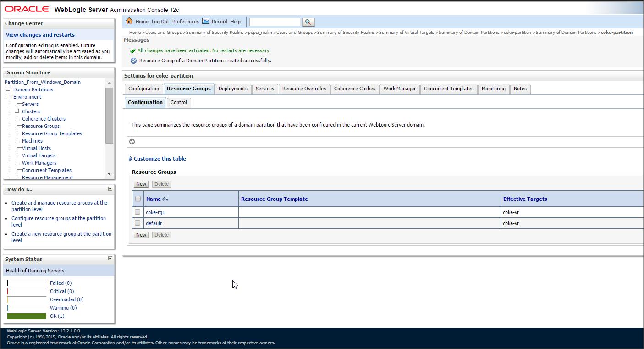Open Work Managers tree item

click(39, 163)
